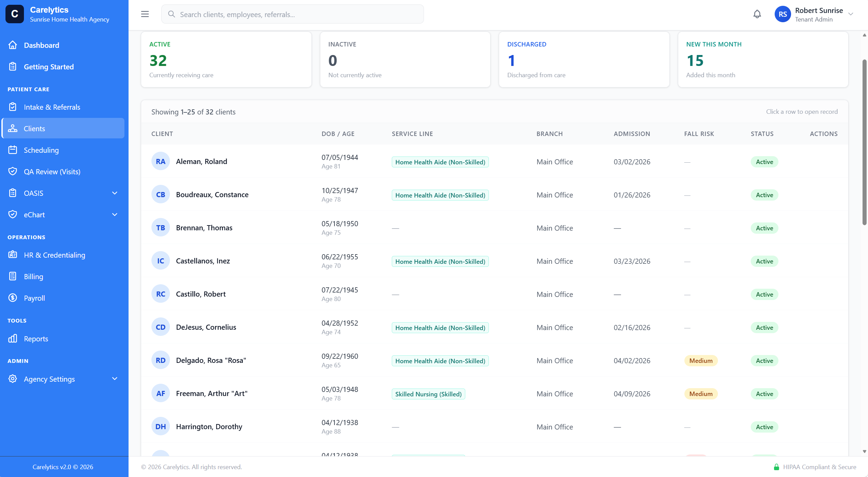Click the Intake & Referrals icon
The width and height of the screenshot is (868, 477).
13,107
